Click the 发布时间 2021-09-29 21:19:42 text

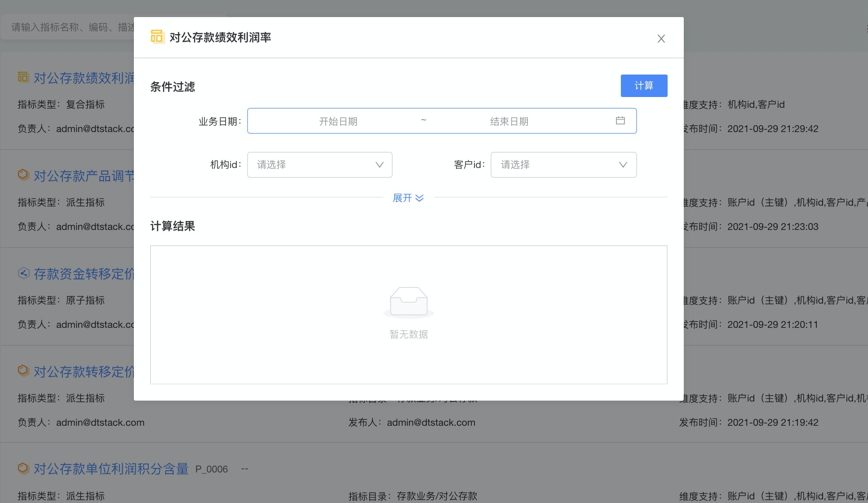(x=749, y=423)
